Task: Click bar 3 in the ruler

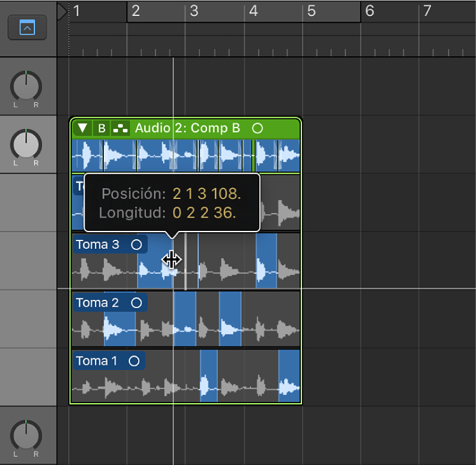Action: [x=194, y=11]
